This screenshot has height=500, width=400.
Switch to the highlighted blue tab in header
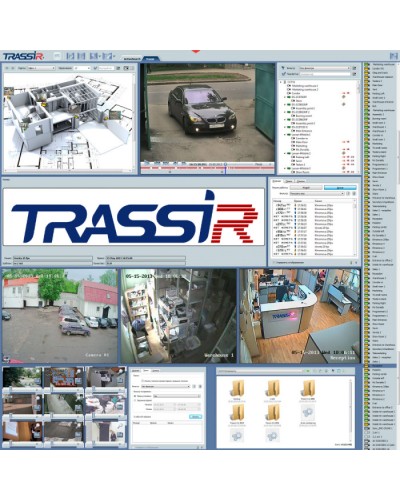151,59
